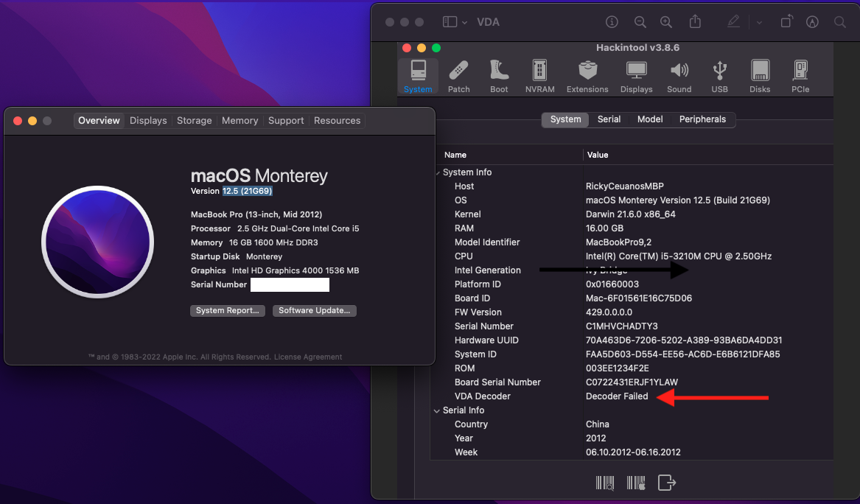
Task: Switch to the Model tab
Action: [x=650, y=119]
